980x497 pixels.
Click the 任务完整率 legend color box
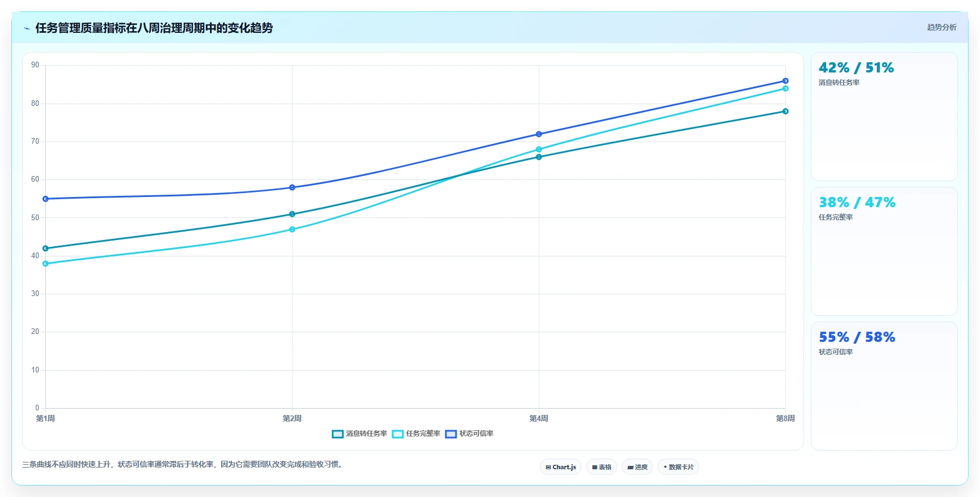(398, 434)
